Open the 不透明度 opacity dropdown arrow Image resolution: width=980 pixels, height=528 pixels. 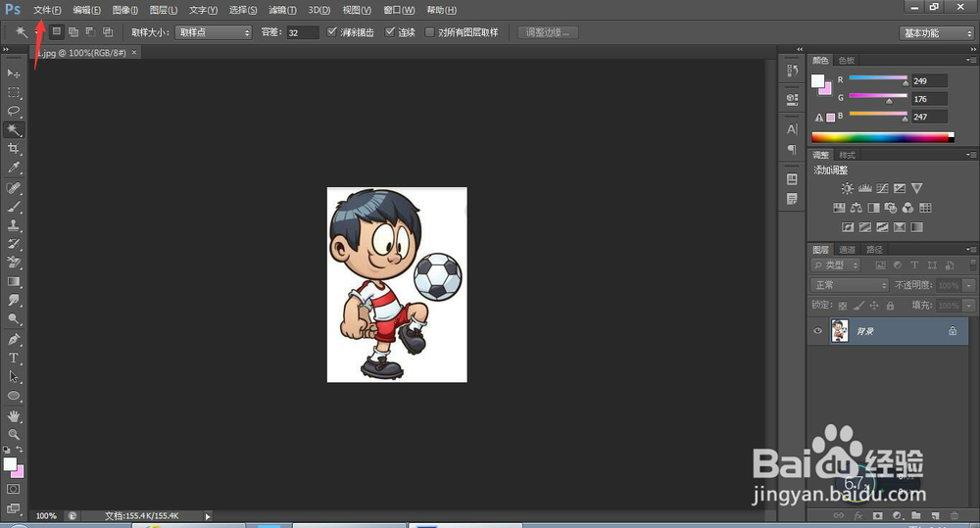pos(969,285)
